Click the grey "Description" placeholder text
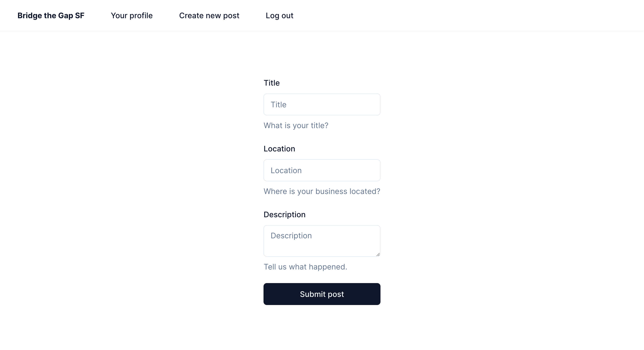Image resolution: width=644 pixels, height=350 pixels. [x=291, y=236]
